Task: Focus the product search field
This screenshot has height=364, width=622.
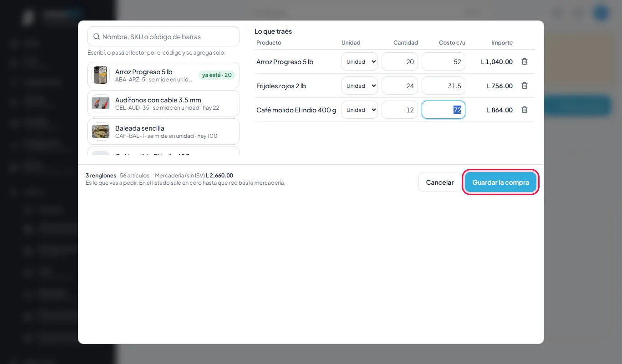Action: 163,36
